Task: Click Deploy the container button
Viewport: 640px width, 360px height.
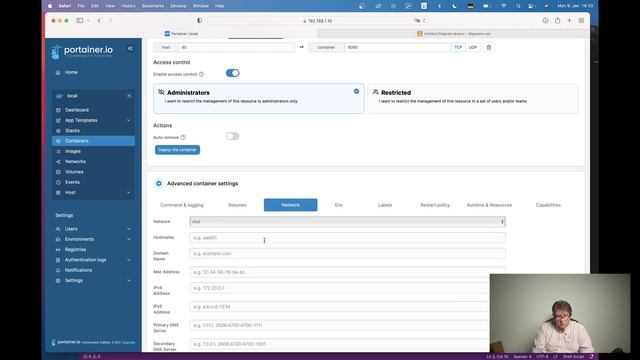Action: coord(177,150)
